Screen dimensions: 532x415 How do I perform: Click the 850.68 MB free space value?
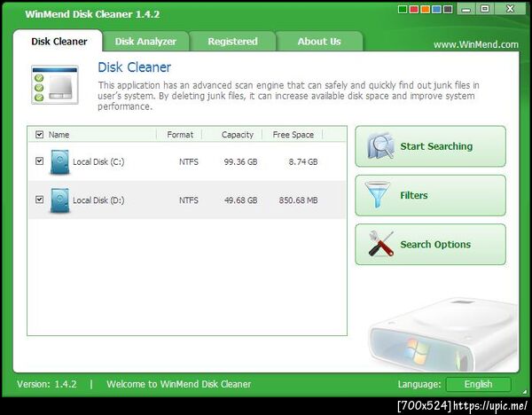pyautogui.click(x=298, y=200)
